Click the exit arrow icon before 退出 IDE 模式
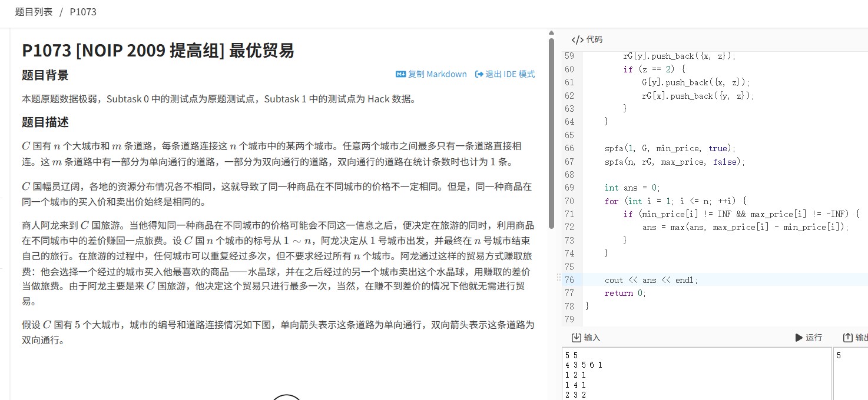This screenshot has width=868, height=400. coord(481,74)
